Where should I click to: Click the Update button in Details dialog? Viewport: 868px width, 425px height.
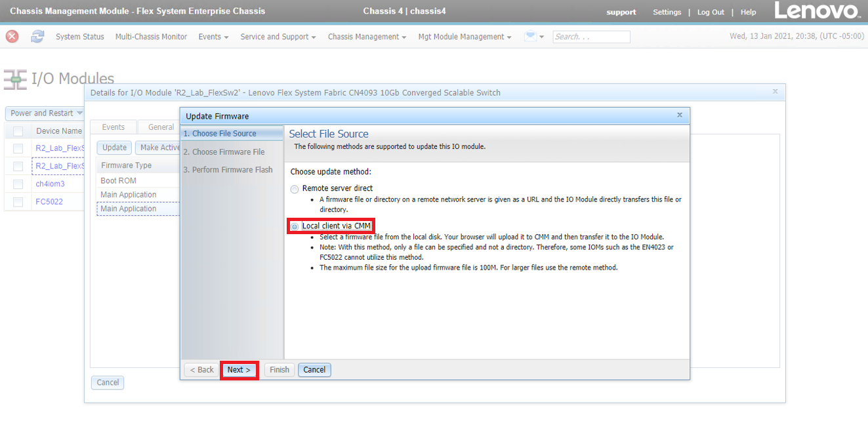coord(114,148)
